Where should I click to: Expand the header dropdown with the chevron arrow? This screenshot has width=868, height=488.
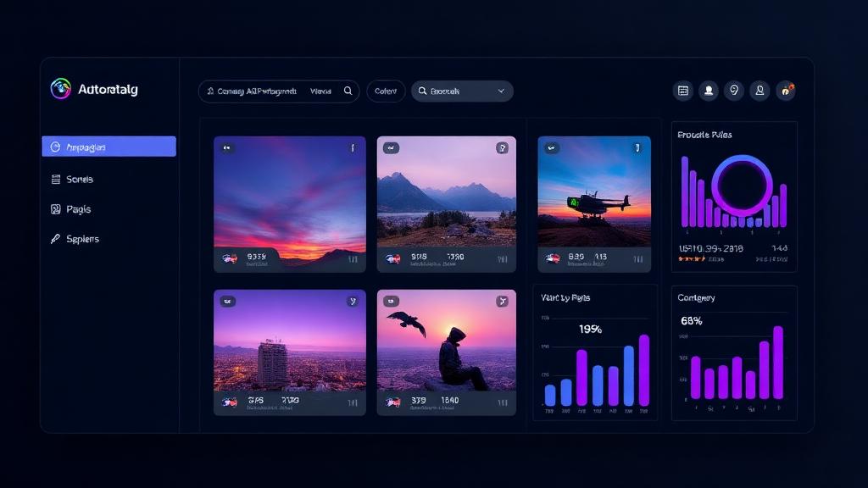point(462,91)
